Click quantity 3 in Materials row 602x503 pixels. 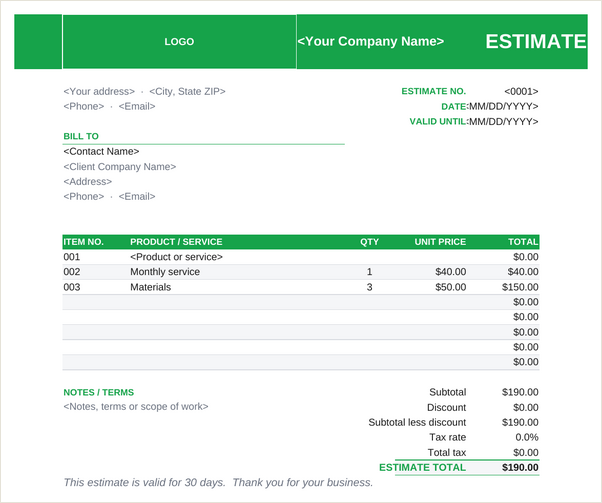369,287
